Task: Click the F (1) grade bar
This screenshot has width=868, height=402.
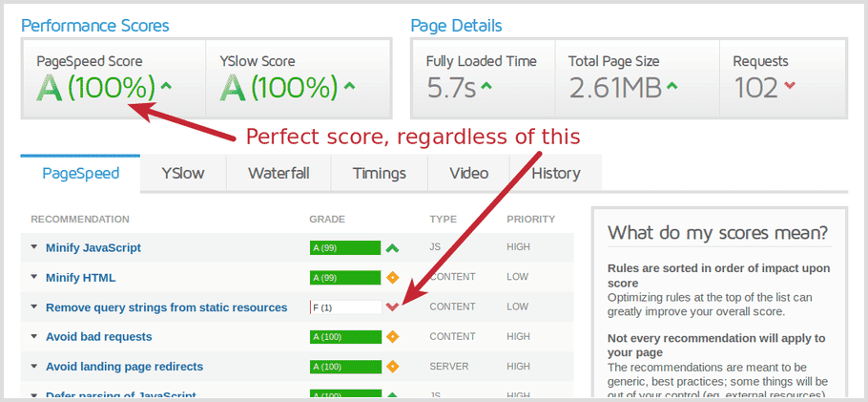Action: [x=345, y=307]
